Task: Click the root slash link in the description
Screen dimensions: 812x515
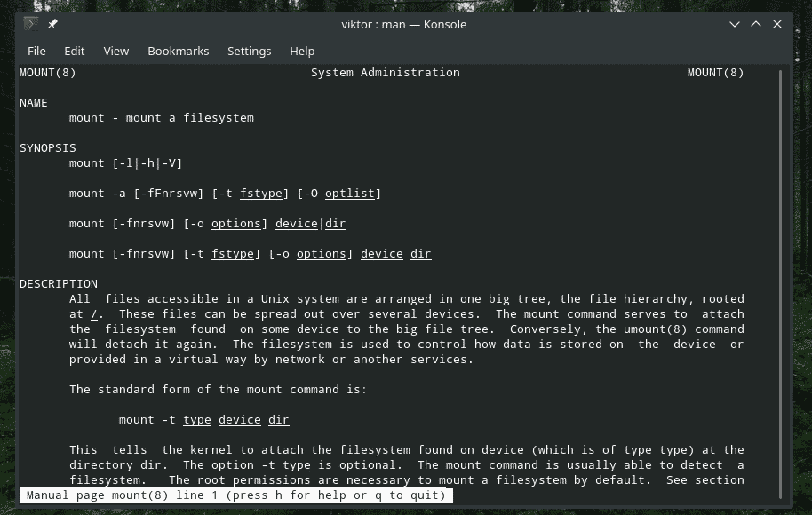Action: pyautogui.click(x=93, y=313)
